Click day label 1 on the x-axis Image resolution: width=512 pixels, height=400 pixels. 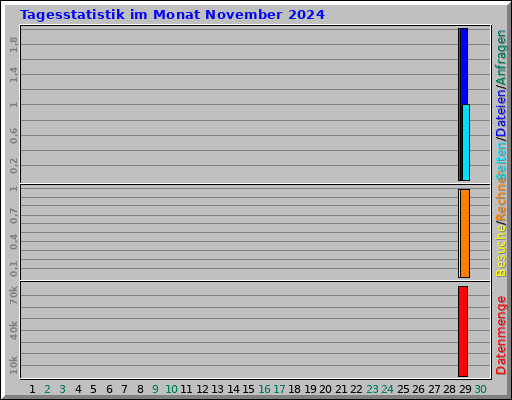pos(32,389)
